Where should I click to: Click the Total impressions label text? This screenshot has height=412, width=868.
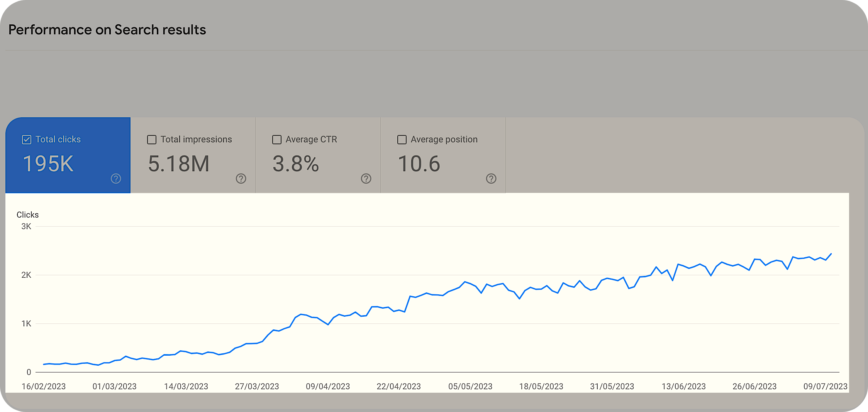(196, 139)
